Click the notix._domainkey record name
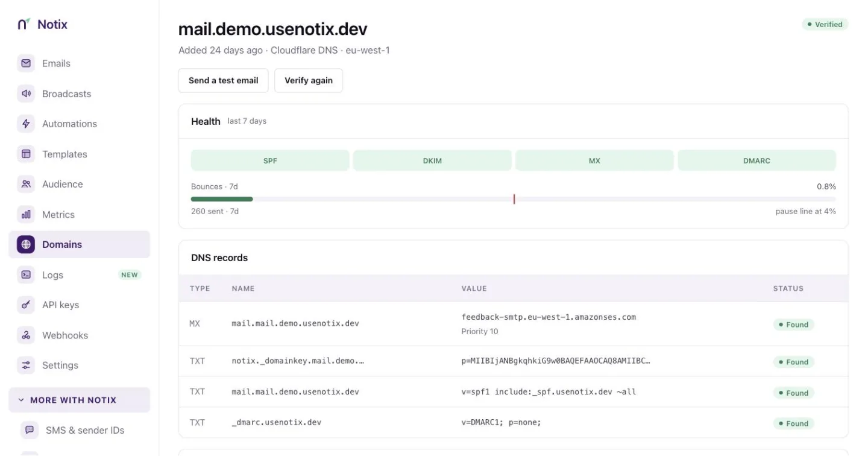The height and width of the screenshot is (456, 868). coord(298,361)
